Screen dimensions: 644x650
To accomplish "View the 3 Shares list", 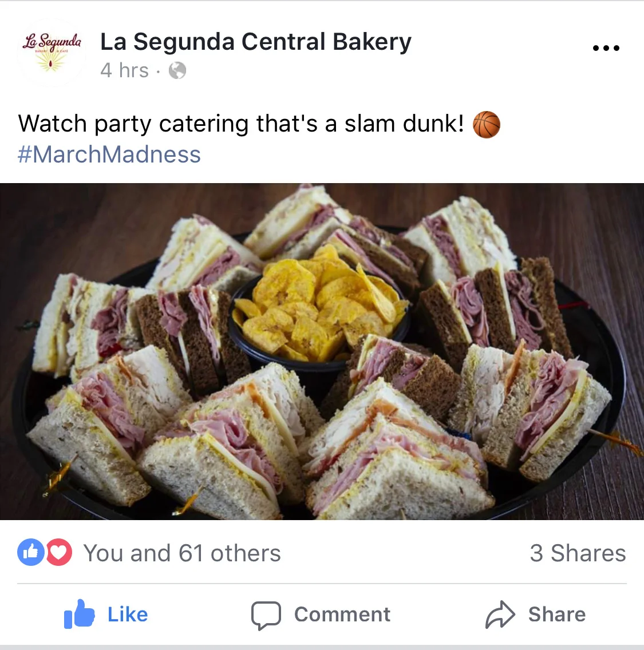I will (578, 553).
